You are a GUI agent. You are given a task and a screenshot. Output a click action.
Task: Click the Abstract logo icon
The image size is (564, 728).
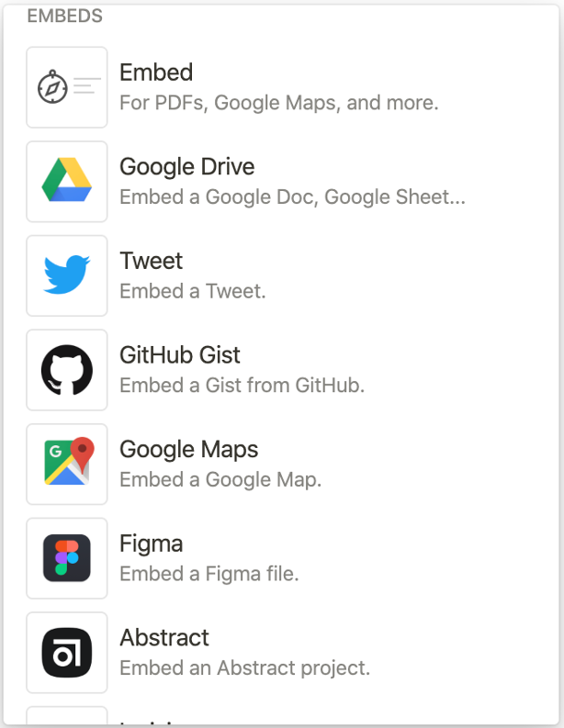[67, 653]
